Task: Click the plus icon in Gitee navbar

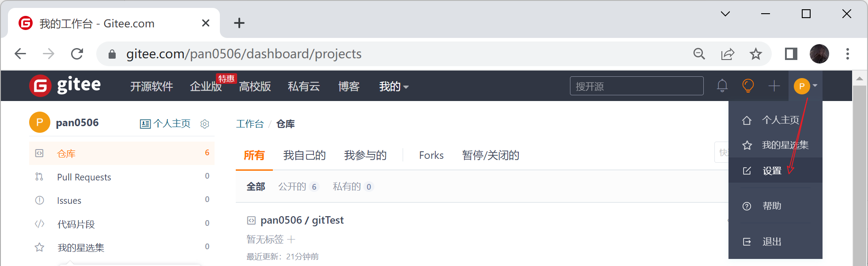Action: pos(774,86)
